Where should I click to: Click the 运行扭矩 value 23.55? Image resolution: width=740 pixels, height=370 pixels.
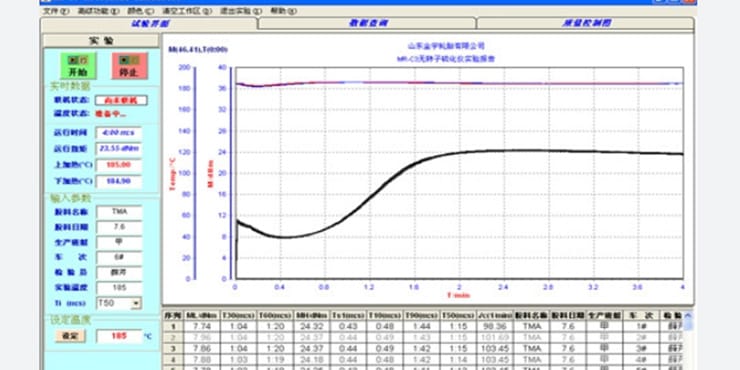118,149
